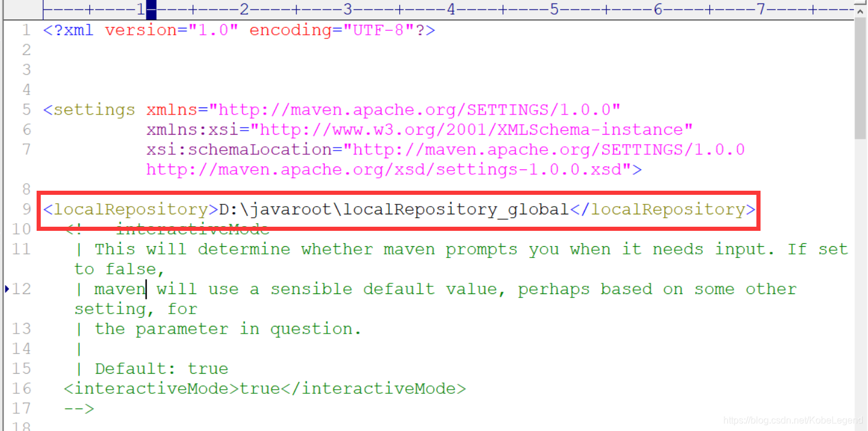868x431 pixels.
Task: Click the word 'maven' on line 12
Action: (120, 289)
